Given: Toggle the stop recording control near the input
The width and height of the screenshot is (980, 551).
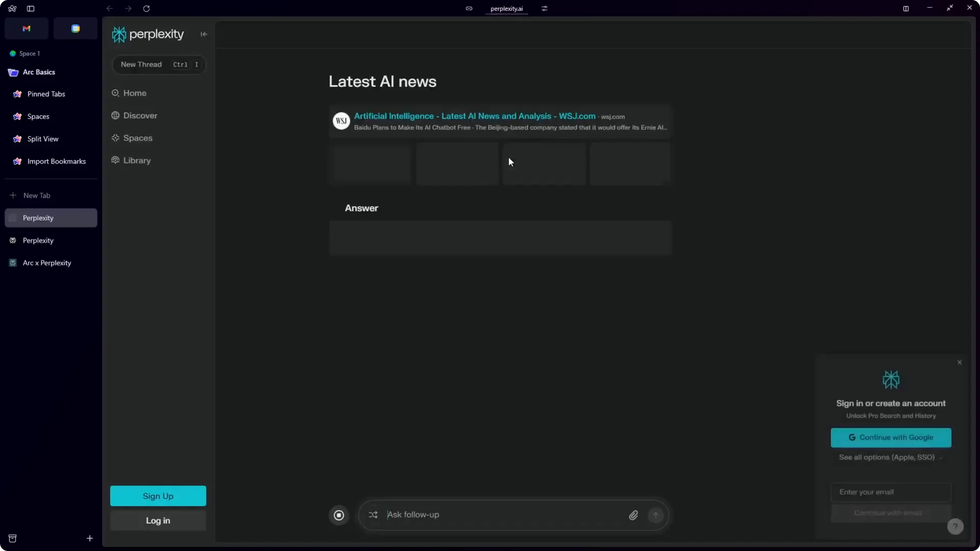Looking at the screenshot, I should point(338,515).
